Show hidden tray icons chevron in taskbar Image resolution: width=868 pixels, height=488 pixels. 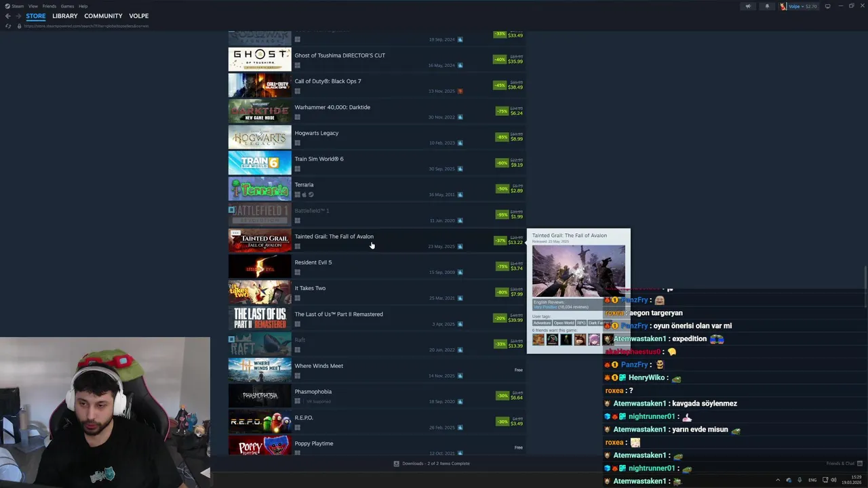pyautogui.click(x=777, y=480)
